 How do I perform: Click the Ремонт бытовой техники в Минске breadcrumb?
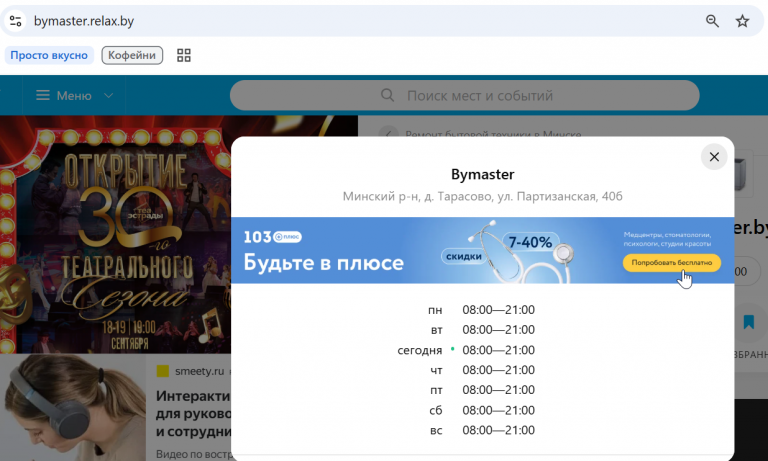pos(493,133)
